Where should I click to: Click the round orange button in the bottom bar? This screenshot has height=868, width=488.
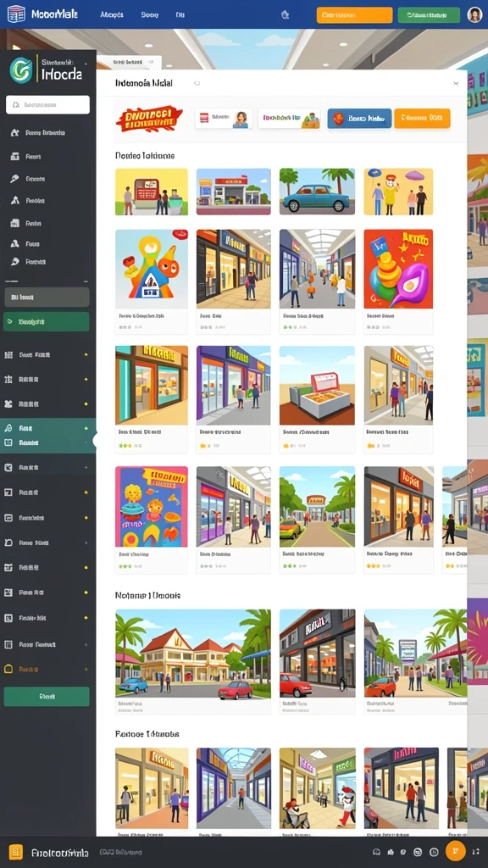coord(455,851)
